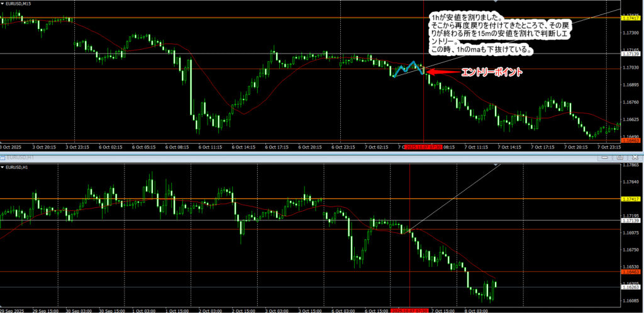
Task: Click the red エントリーポイント text label
Action: click(x=492, y=72)
